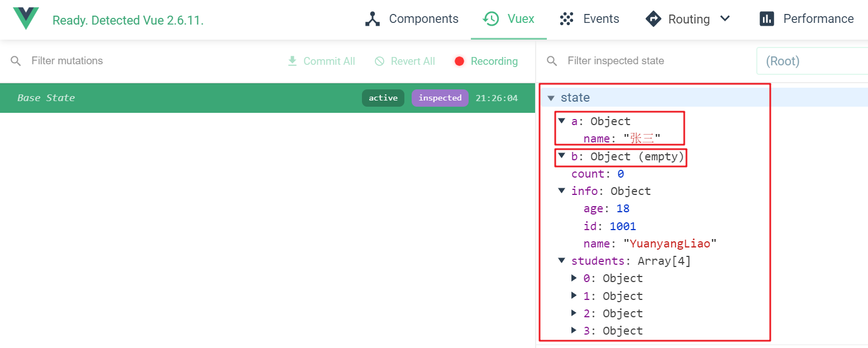
Task: Click the Events dots icon
Action: (566, 19)
